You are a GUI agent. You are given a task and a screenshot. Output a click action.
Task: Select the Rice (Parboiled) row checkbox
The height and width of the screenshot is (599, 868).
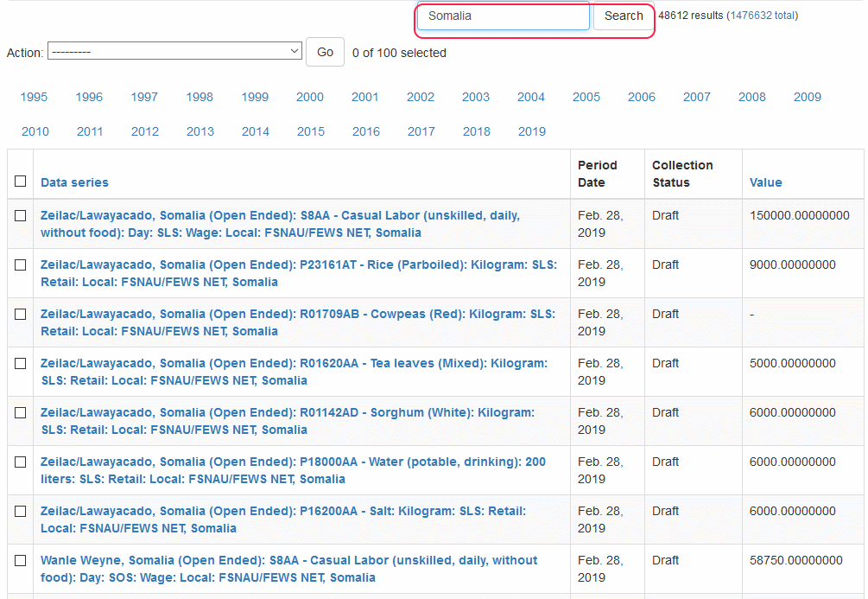[21, 265]
